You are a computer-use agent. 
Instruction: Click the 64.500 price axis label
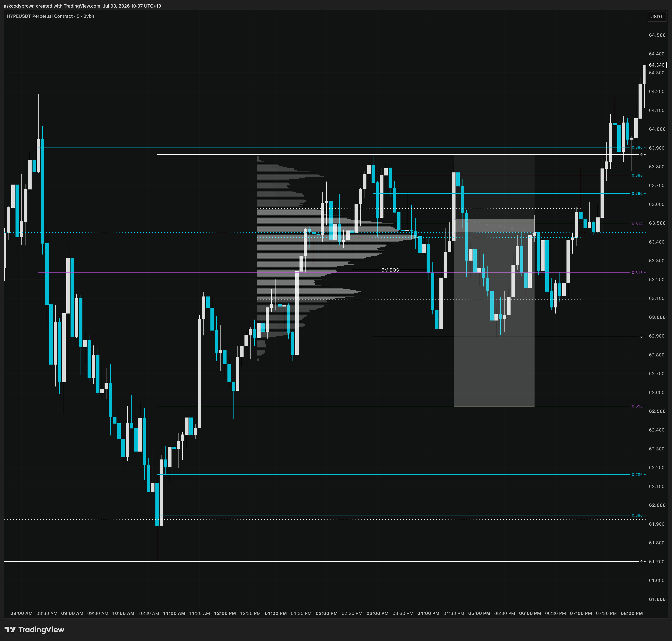pyautogui.click(x=657, y=35)
